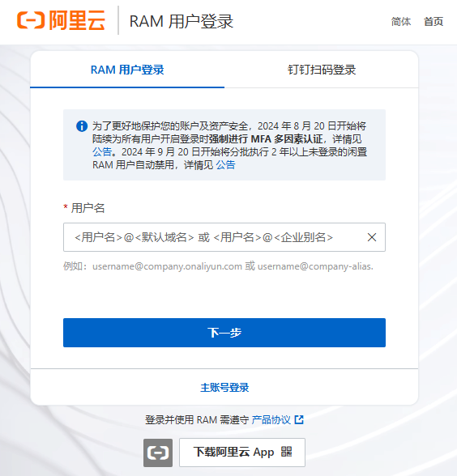Go to the 首页 link

(x=434, y=22)
